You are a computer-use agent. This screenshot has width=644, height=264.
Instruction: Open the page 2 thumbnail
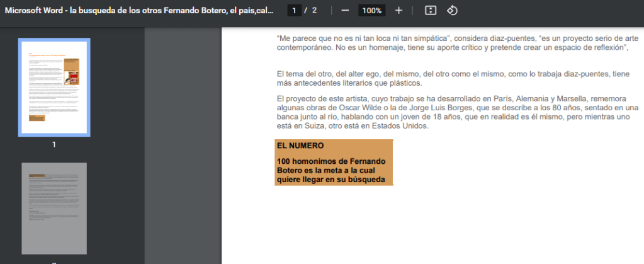pyautogui.click(x=54, y=208)
